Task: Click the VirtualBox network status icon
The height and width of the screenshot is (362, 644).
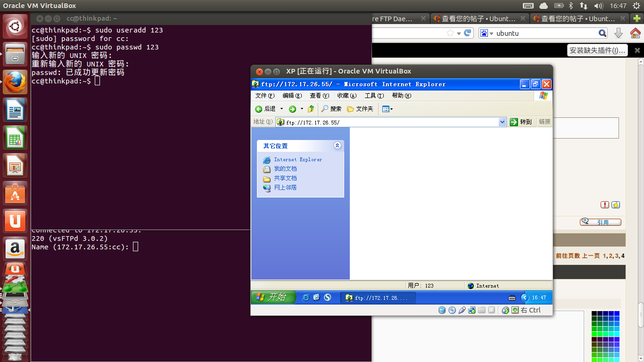Action: 472,310
